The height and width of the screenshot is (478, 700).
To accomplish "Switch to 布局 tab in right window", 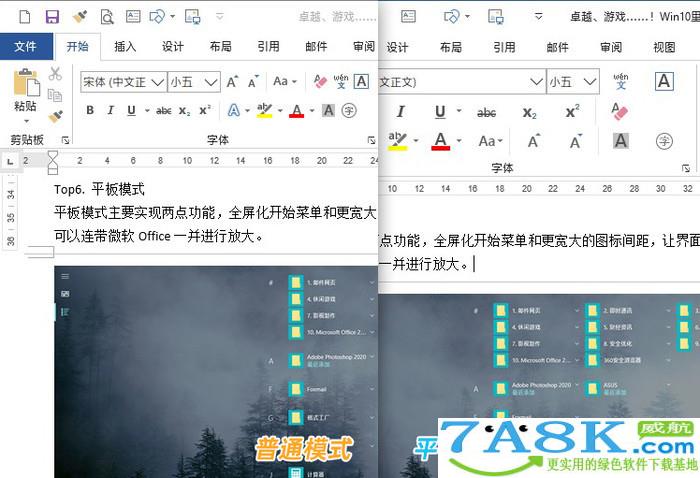I will pos(451,47).
